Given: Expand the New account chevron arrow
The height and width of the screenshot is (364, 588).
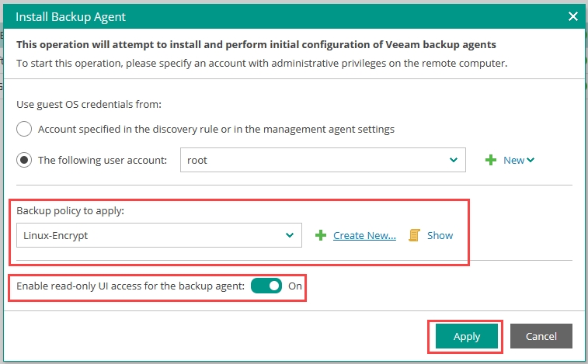Looking at the screenshot, I should click(531, 161).
